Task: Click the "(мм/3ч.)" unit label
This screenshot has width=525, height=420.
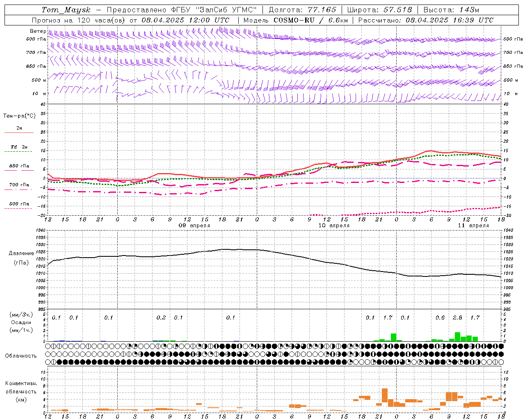Action: 21,315
